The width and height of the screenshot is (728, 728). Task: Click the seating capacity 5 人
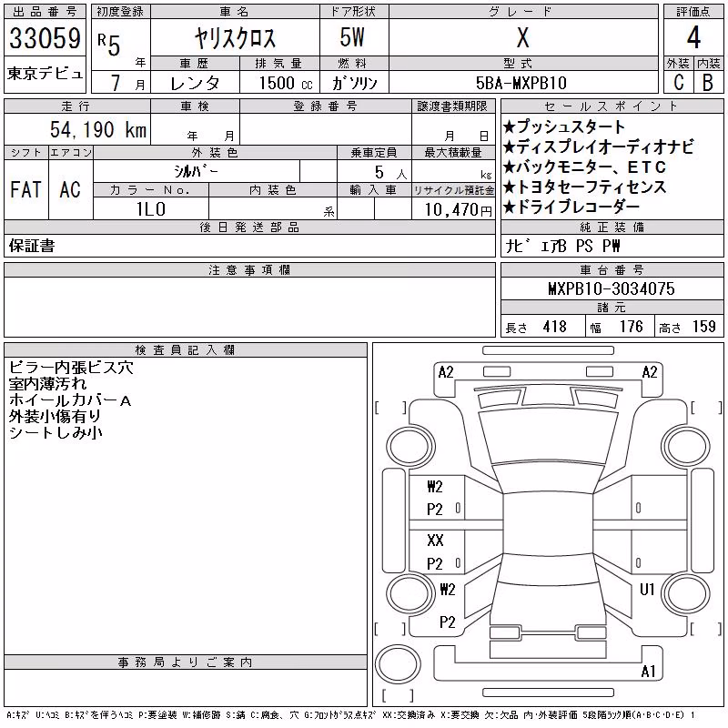[x=390, y=172]
